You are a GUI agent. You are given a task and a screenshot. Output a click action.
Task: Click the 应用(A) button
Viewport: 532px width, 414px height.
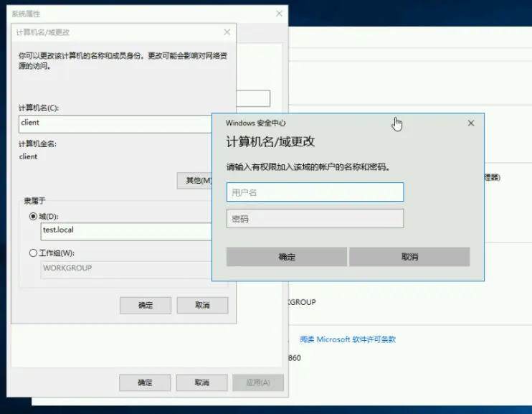point(258,382)
